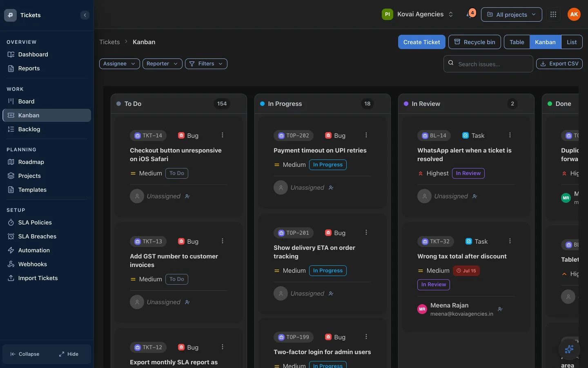Open Roadmap in the sidebar
Screen dimensions: 588x368
tap(47, 162)
